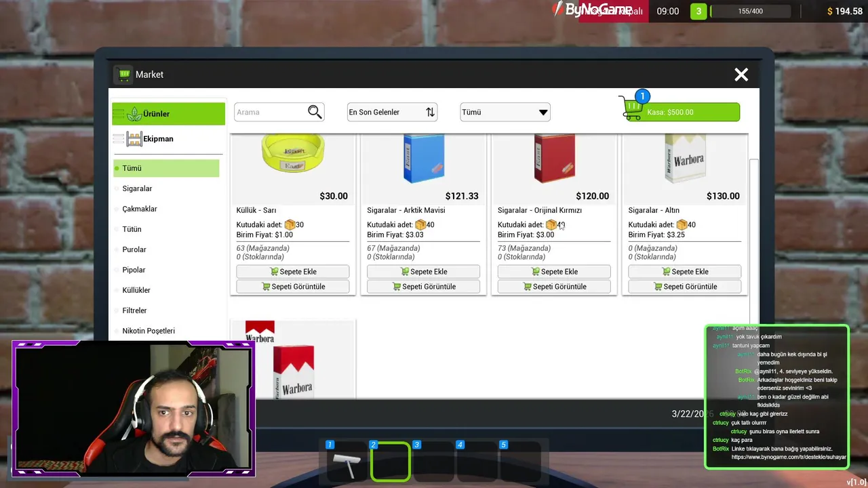Add Küllük - Sarı to cart
The image size is (868, 488).
point(293,272)
